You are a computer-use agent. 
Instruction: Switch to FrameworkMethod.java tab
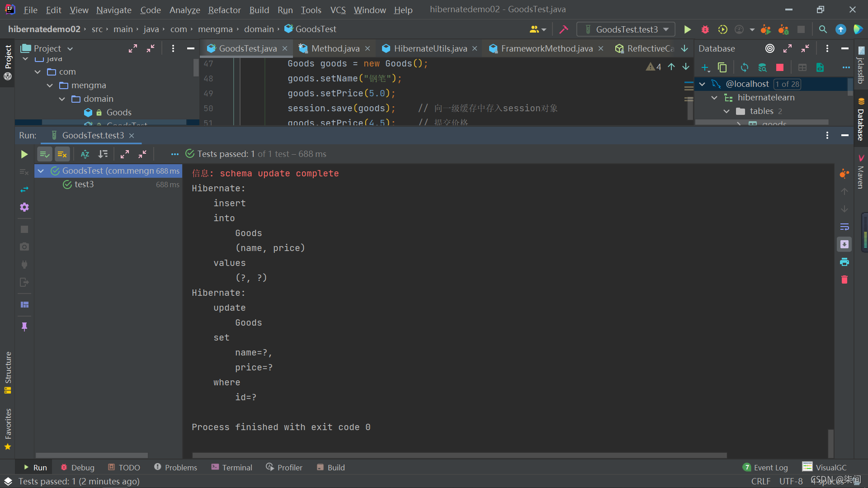coord(547,48)
